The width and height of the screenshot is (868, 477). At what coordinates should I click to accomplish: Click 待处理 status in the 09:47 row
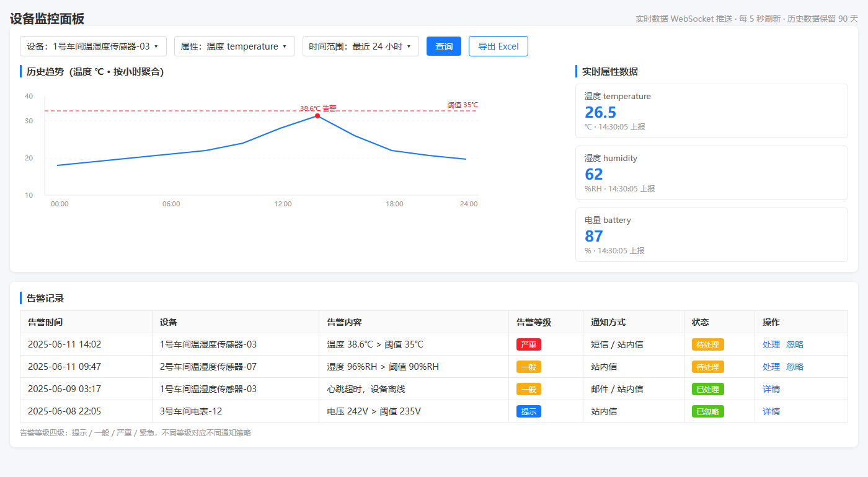708,367
